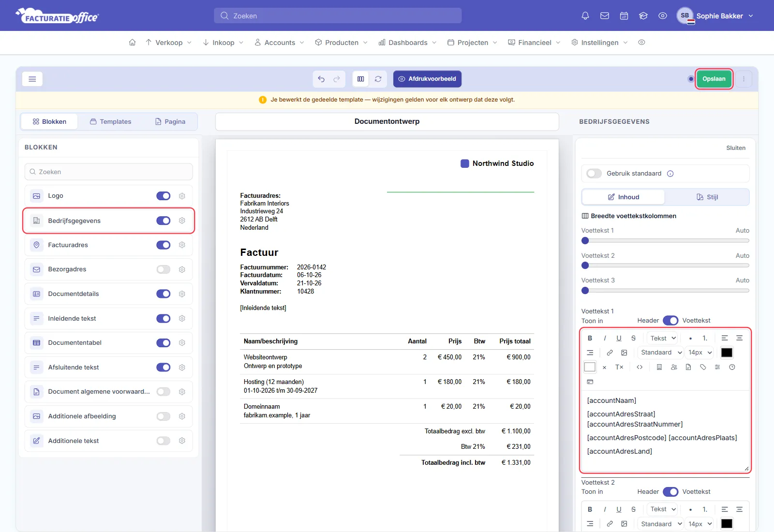Click the Voettekst 2 width slider
The height and width of the screenshot is (532, 774).
(x=665, y=266)
